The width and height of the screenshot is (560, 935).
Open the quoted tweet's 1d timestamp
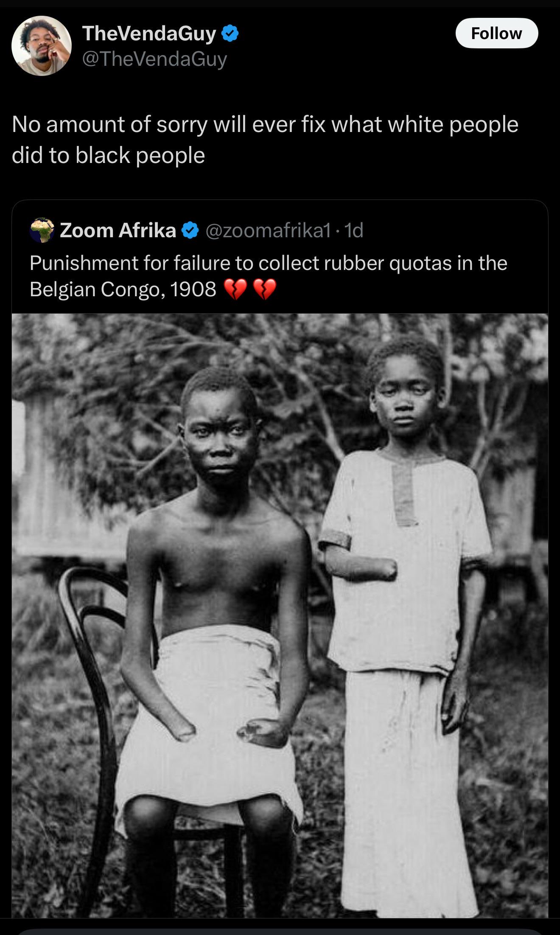point(354,230)
